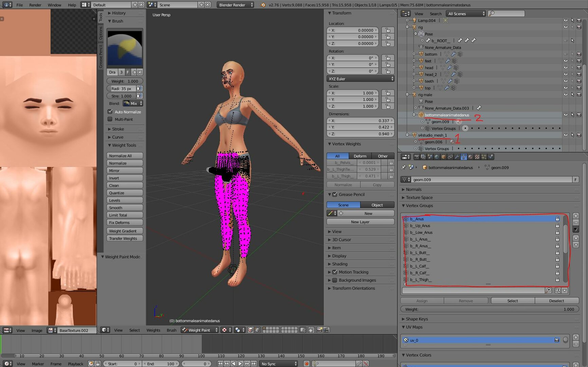
Task: Open the Weight Paint mode dropdown
Action: pos(200,330)
